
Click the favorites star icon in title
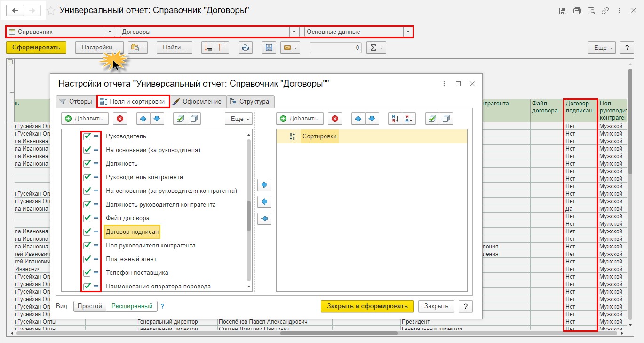[50, 10]
